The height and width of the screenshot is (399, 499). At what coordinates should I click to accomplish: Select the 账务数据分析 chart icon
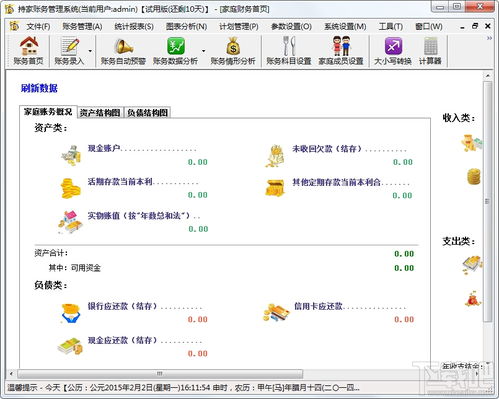point(176,46)
